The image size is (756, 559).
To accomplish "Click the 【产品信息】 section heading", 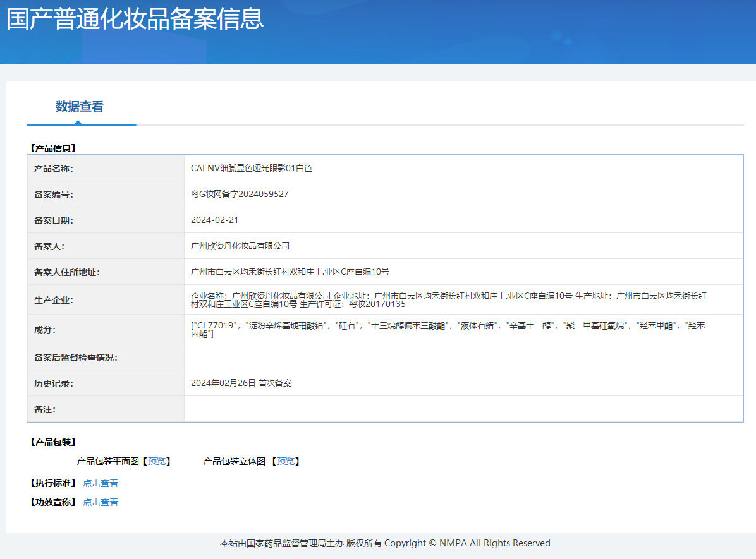I will click(x=53, y=148).
